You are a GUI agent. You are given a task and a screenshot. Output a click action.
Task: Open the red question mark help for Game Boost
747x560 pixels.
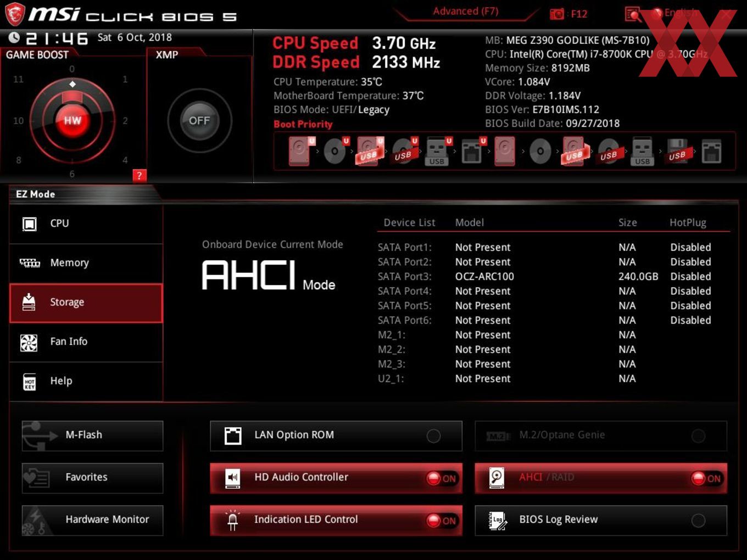(x=140, y=176)
